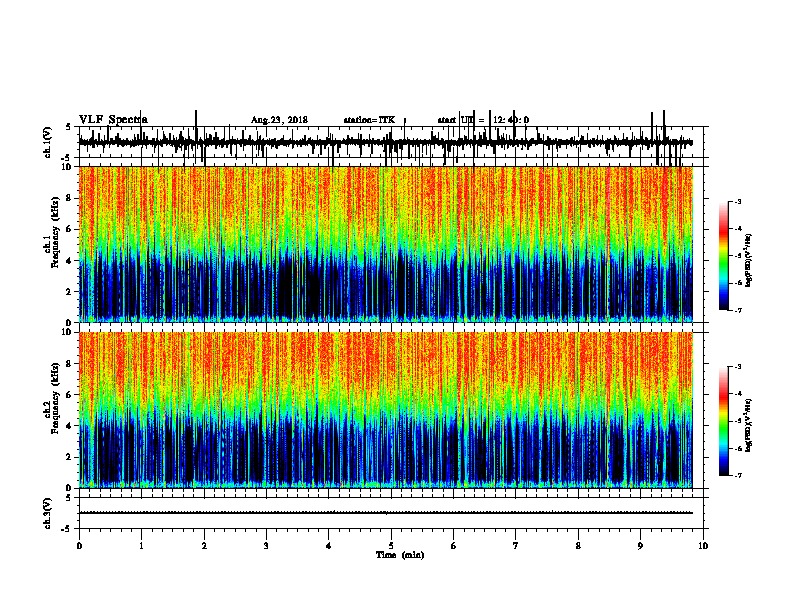Viewport: 792px width, 612px height.
Task: Click the ch.1 spectrogram color scale bar
Action: (x=723, y=256)
